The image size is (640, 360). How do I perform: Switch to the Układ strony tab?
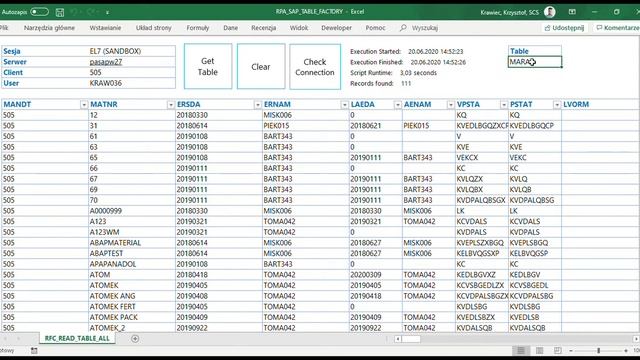click(153, 28)
